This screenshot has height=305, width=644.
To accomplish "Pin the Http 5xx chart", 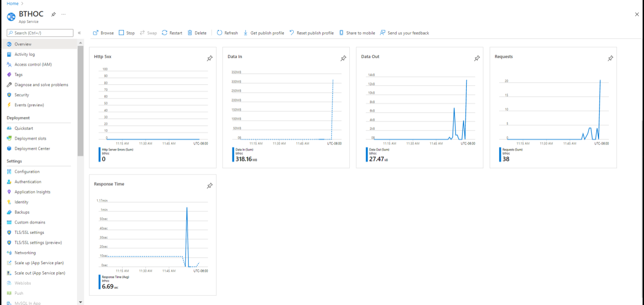I will click(x=210, y=58).
